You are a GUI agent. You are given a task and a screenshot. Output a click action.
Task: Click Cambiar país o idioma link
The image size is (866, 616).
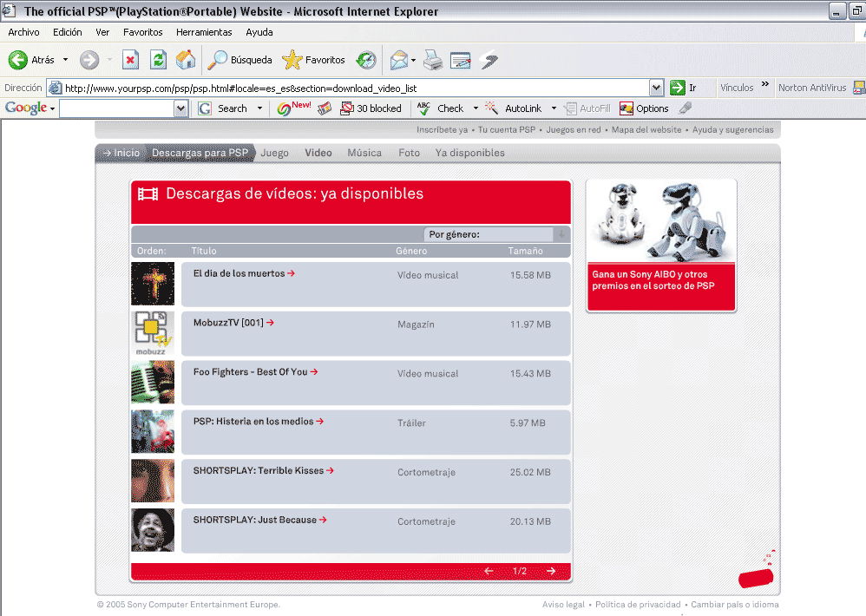pos(735,605)
